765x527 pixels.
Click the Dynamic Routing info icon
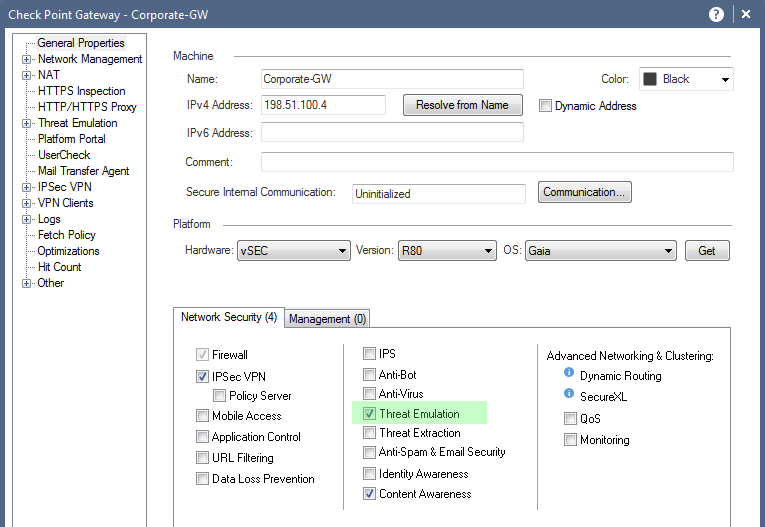569,372
